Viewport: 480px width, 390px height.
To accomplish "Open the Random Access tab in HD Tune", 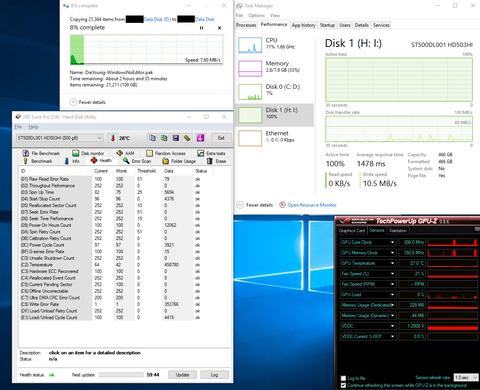I will coord(166,153).
